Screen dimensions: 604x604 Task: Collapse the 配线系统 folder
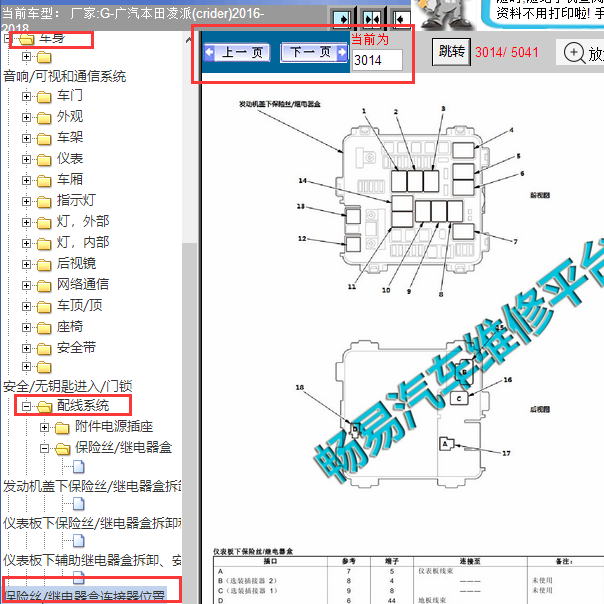pyautogui.click(x=26, y=406)
